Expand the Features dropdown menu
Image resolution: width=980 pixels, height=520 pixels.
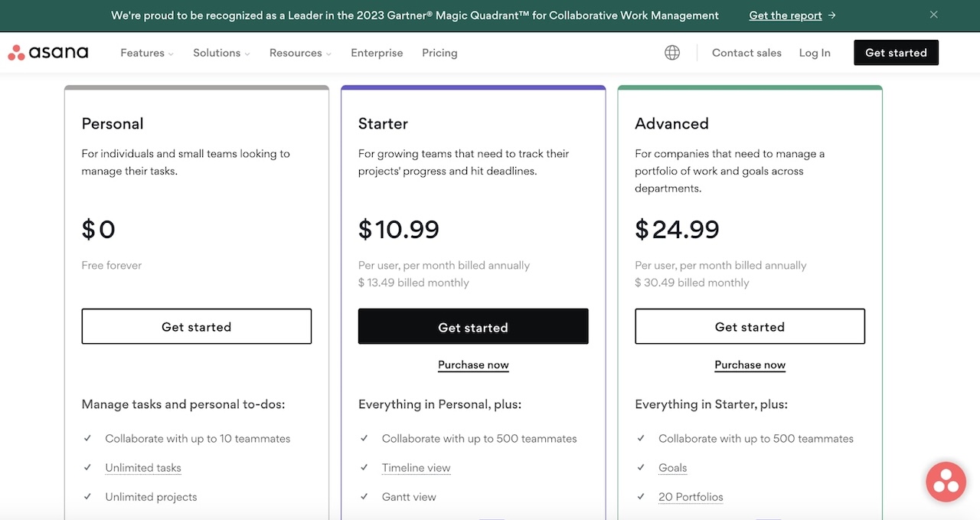click(x=145, y=53)
